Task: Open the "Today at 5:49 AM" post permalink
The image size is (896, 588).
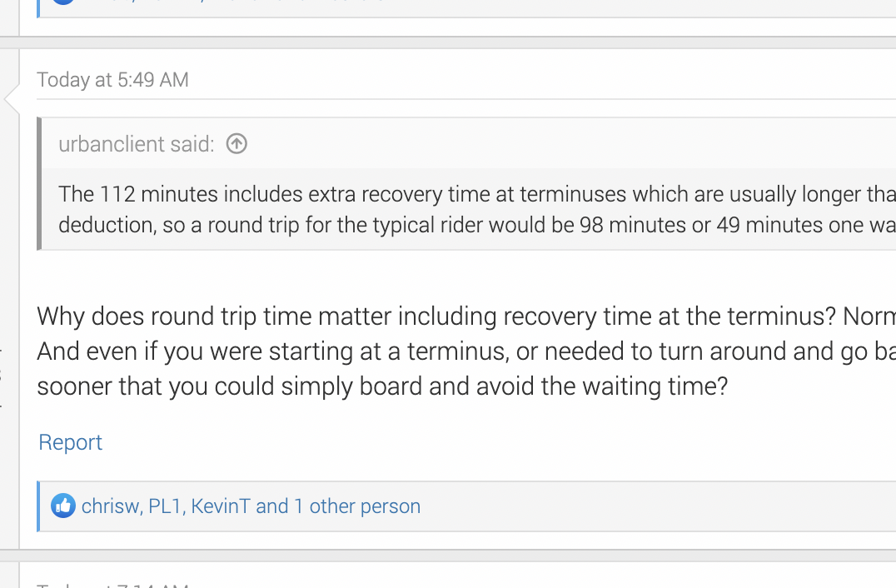Action: [x=112, y=80]
